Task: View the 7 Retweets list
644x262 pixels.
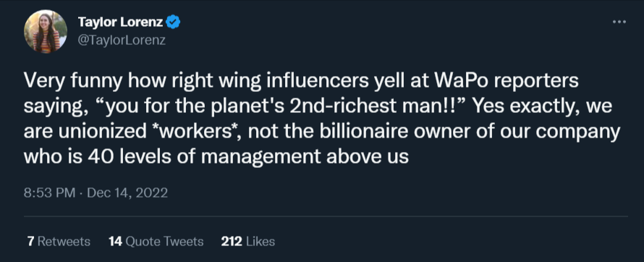Action: pos(59,241)
